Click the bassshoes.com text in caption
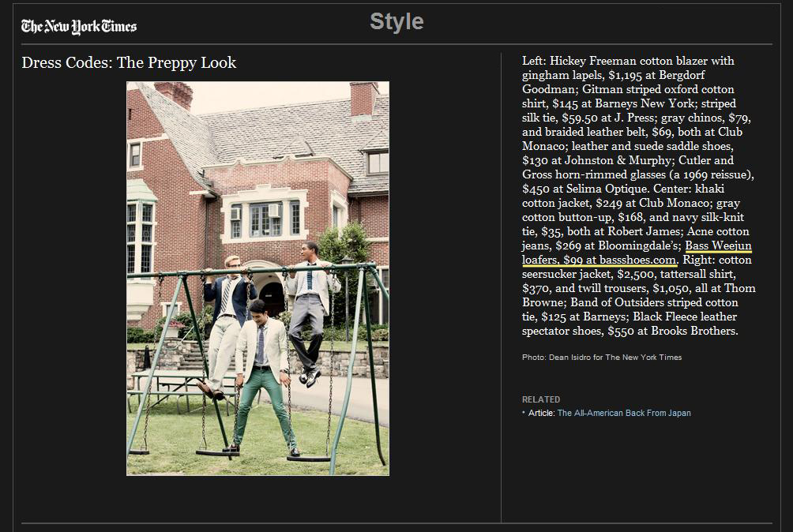 pyautogui.click(x=638, y=260)
